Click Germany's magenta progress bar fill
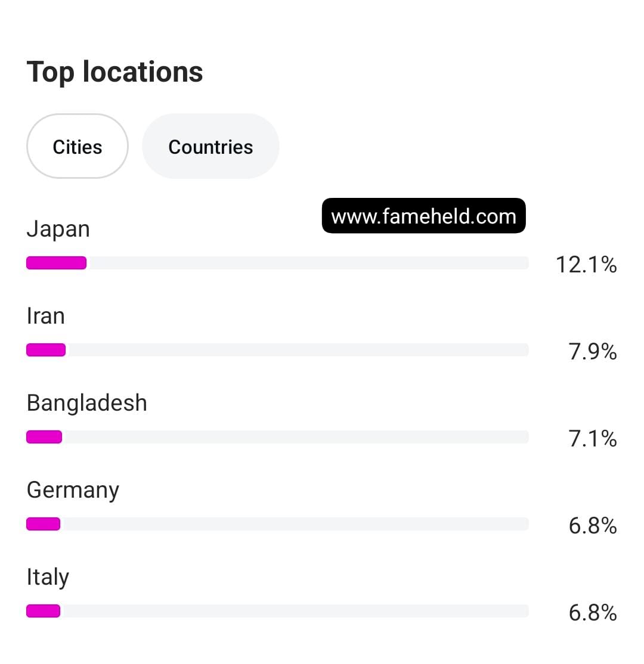 tap(44, 524)
